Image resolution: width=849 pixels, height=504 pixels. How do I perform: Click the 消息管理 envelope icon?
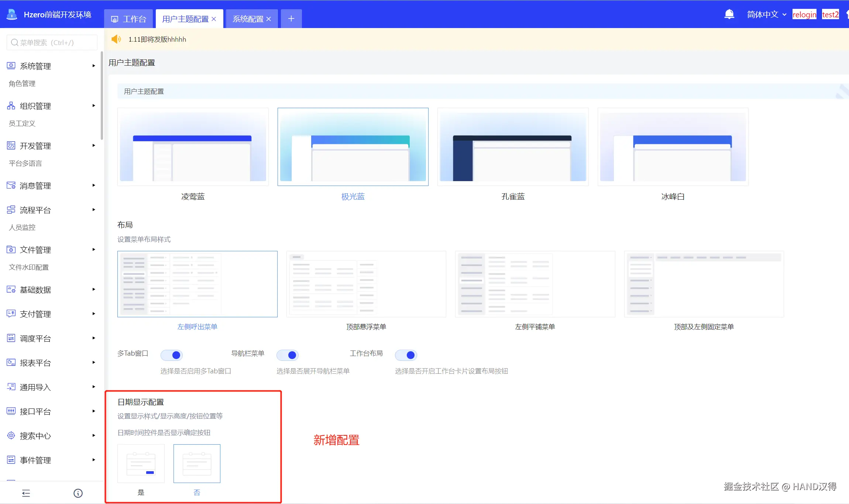point(11,185)
